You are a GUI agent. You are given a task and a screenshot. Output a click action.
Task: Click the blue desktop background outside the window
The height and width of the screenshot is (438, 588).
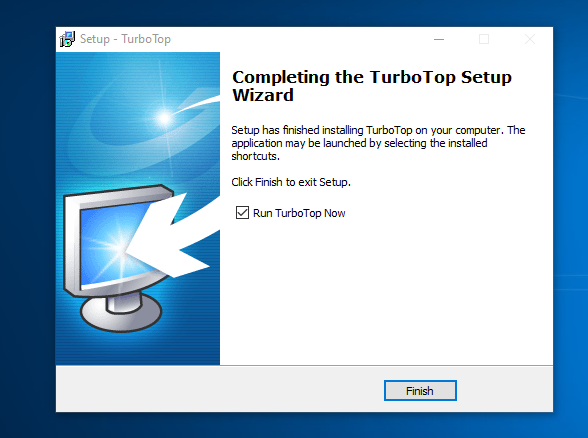570,225
